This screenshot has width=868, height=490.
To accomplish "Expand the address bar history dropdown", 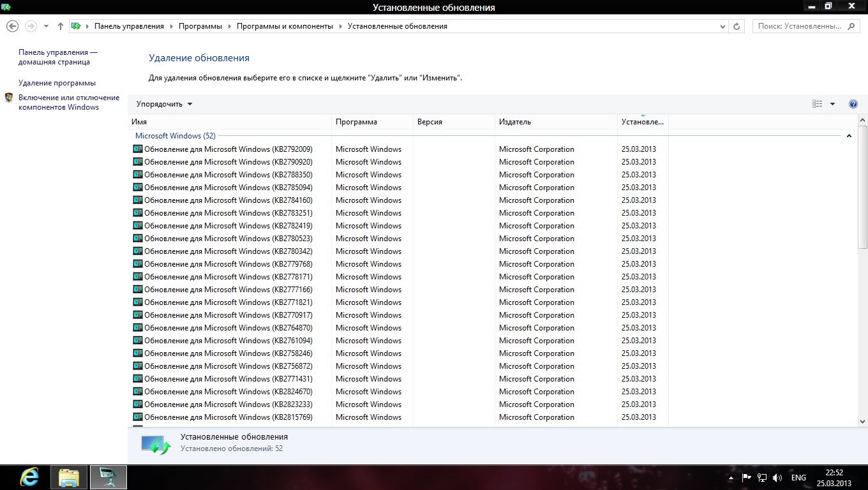I will (x=722, y=26).
